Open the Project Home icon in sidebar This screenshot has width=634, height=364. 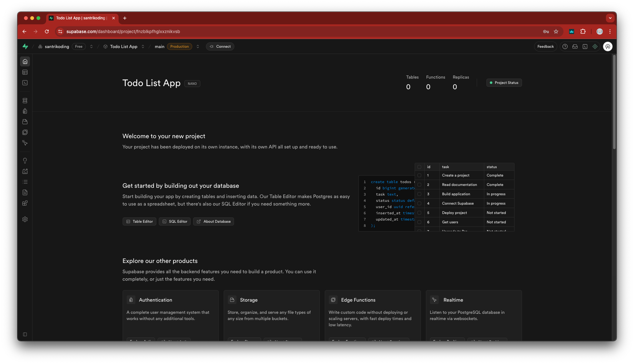point(25,61)
